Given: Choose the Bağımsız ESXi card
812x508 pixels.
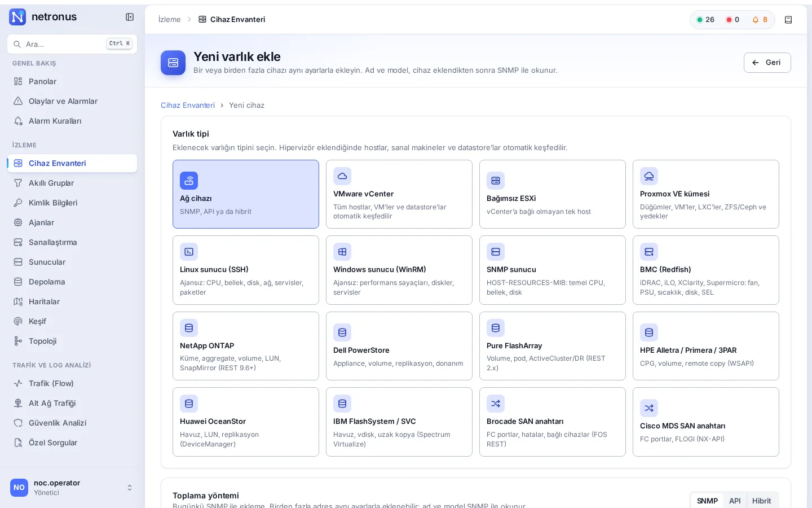Looking at the screenshot, I should tap(553, 194).
